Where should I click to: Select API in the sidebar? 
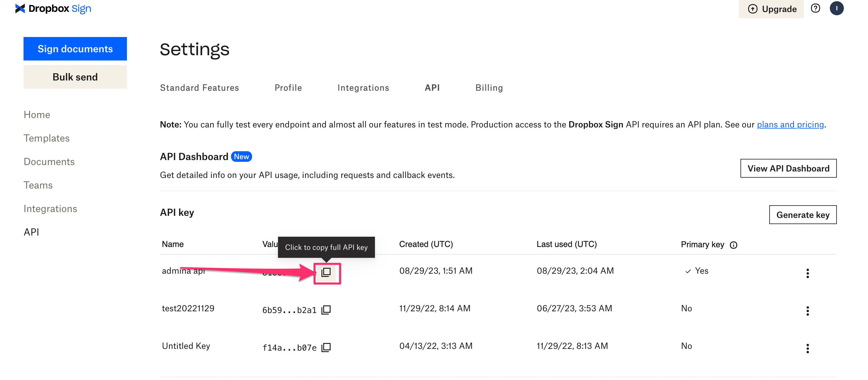[31, 233]
